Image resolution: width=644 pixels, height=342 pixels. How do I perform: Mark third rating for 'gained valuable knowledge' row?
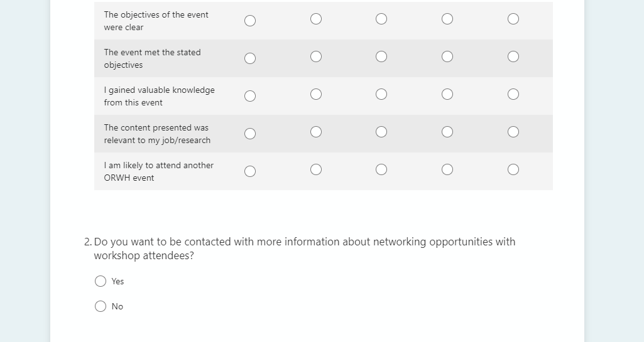381,94
